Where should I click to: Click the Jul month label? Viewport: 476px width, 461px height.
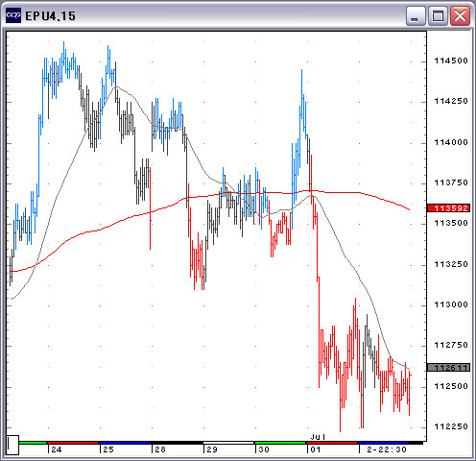pyautogui.click(x=318, y=437)
